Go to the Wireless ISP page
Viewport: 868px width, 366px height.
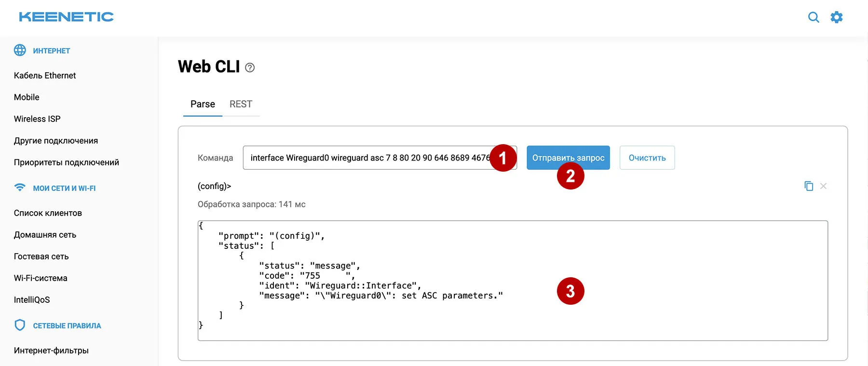[x=37, y=119]
